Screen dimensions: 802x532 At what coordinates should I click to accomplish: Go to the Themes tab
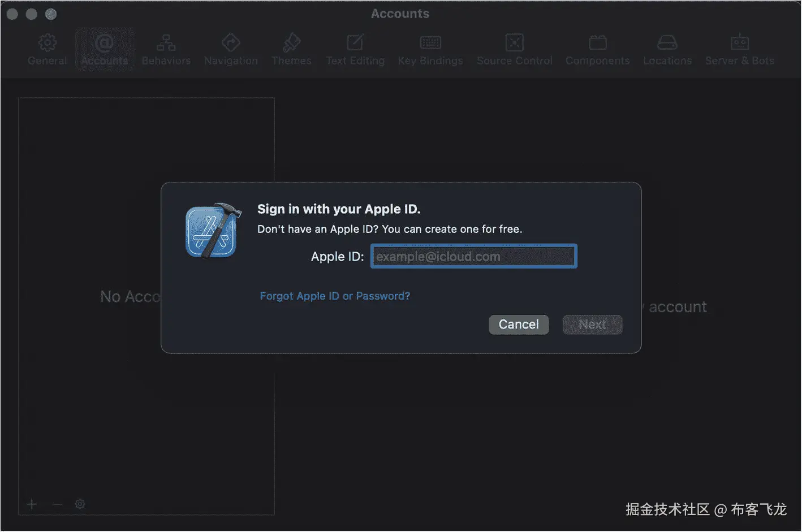click(x=291, y=50)
